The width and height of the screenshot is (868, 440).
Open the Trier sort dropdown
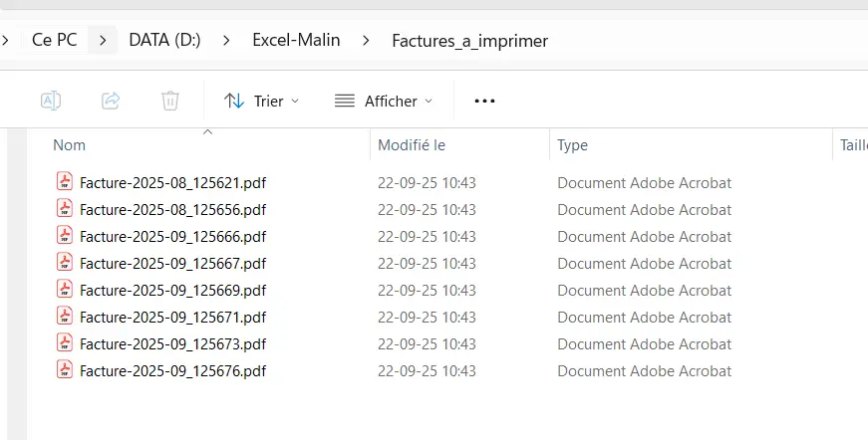point(261,101)
